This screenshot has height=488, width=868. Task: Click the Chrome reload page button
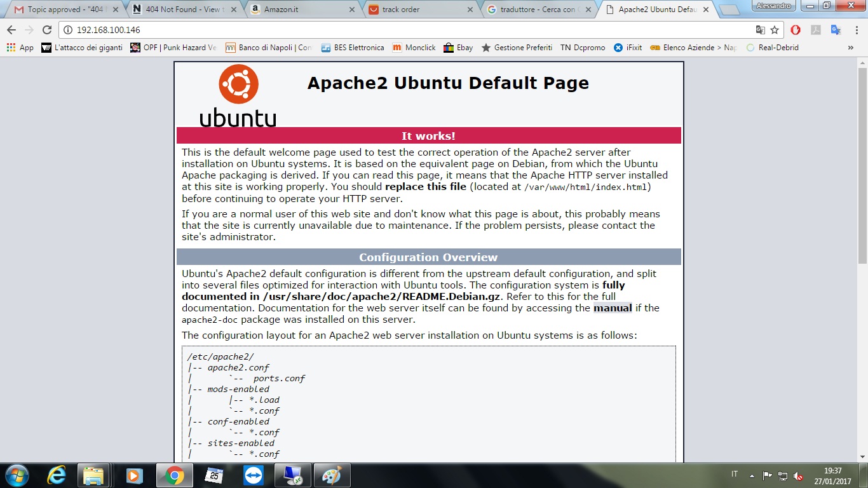click(46, 30)
